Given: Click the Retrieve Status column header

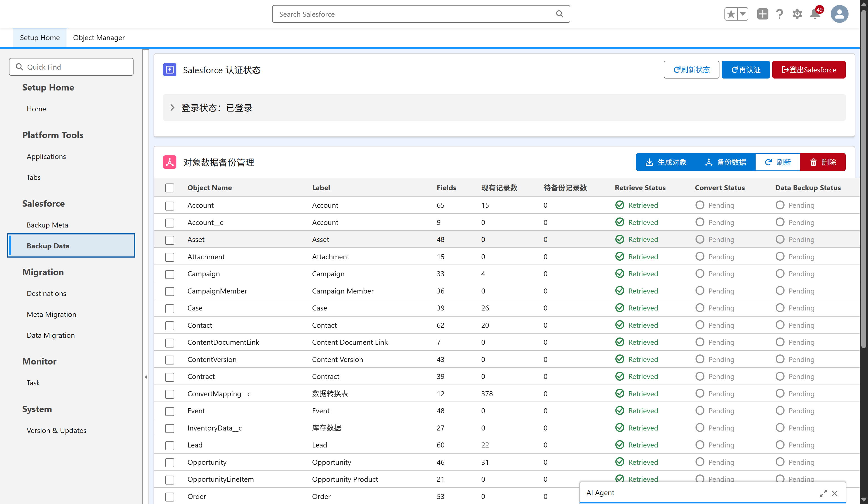Looking at the screenshot, I should click(x=640, y=187).
